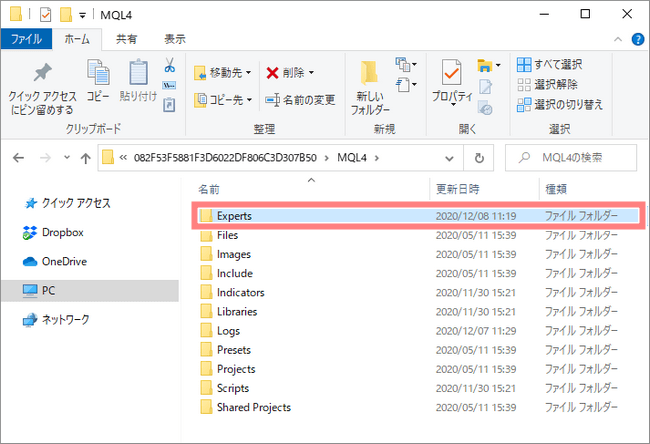Select the Images folder

point(418,255)
